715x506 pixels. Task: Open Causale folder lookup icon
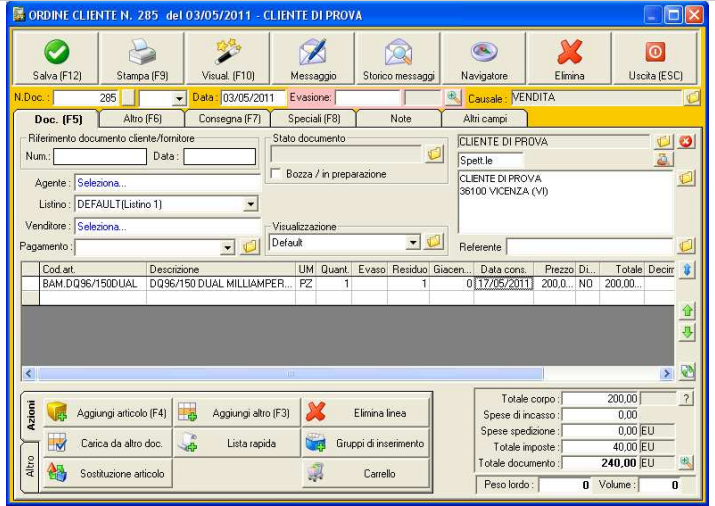click(692, 98)
